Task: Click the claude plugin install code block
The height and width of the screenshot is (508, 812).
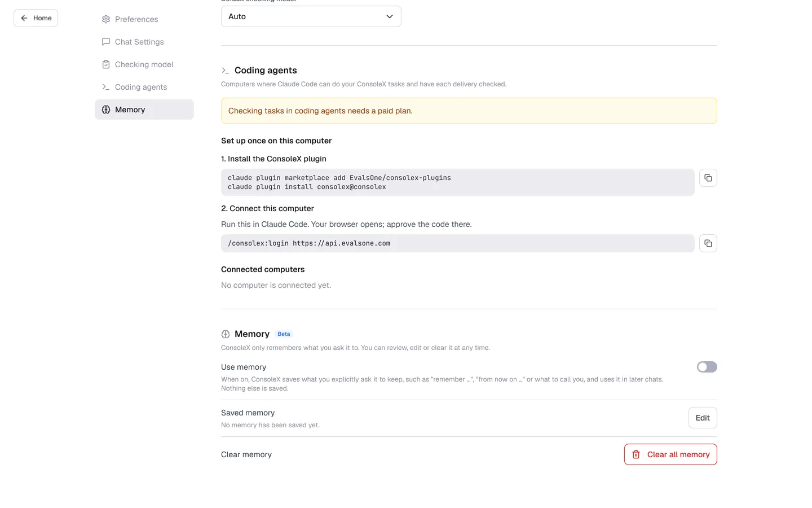Action: tap(458, 182)
